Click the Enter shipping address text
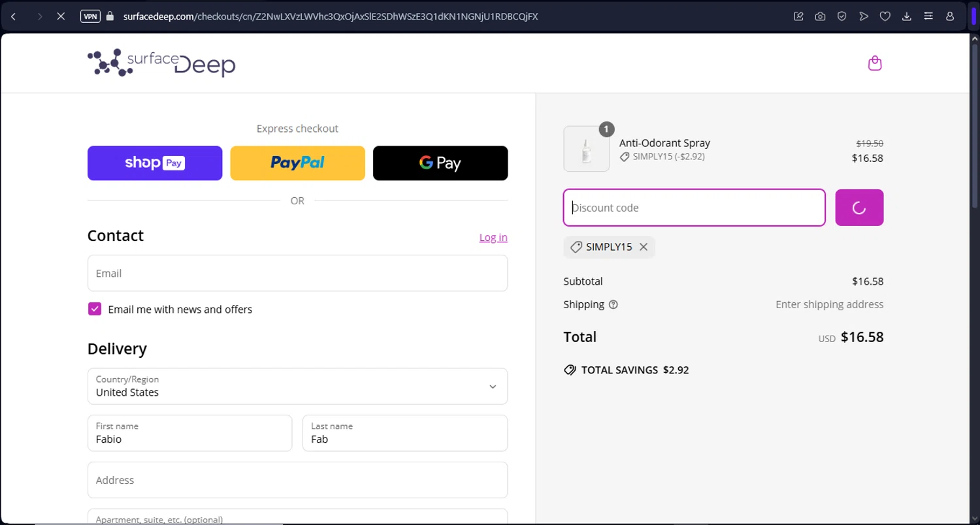 click(829, 304)
